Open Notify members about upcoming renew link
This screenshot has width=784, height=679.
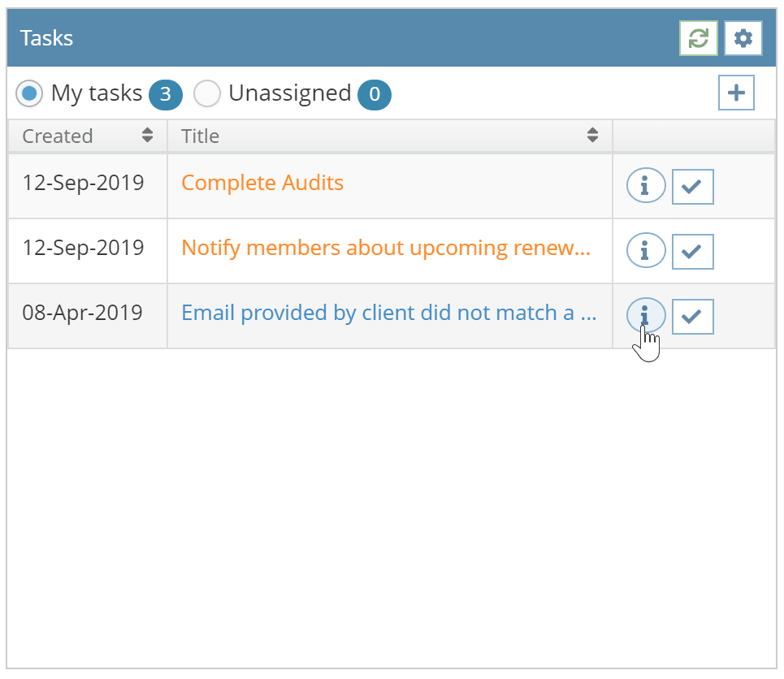[386, 248]
